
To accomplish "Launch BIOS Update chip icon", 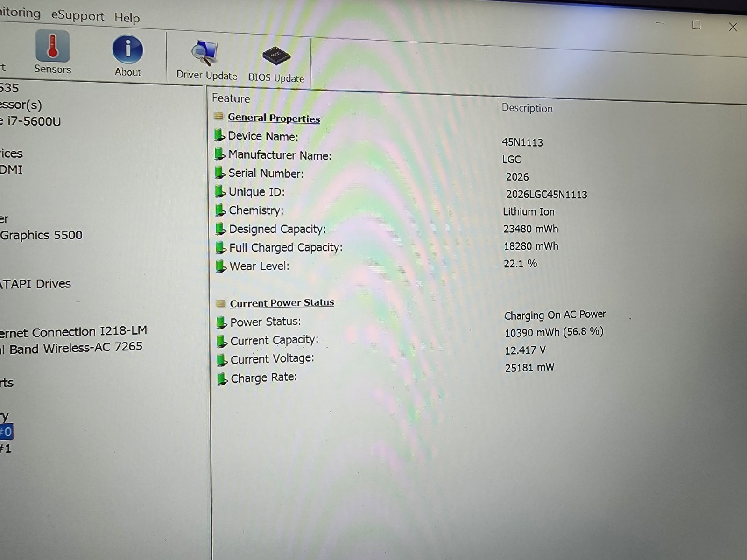I will (x=276, y=56).
